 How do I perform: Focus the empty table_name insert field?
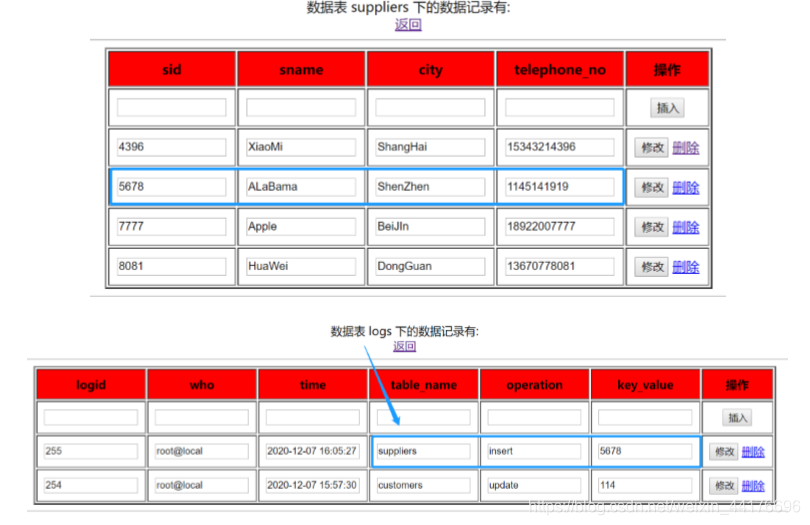pos(424,417)
